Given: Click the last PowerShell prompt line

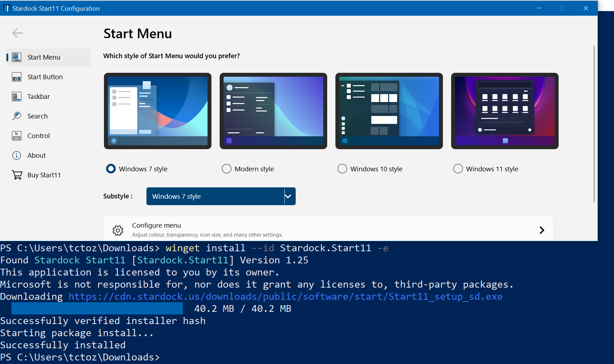Looking at the screenshot, I should pos(80,357).
